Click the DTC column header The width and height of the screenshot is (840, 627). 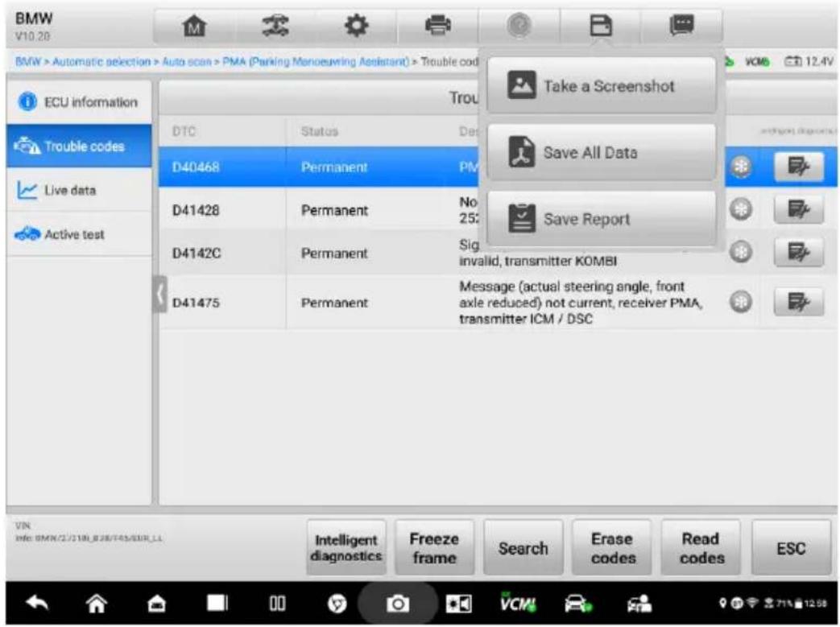tap(184, 131)
